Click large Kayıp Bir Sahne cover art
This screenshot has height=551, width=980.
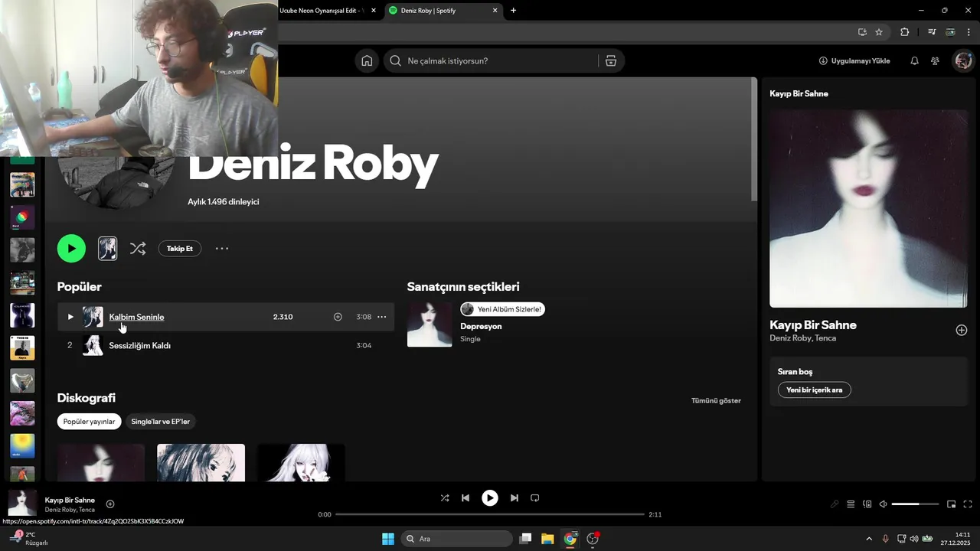click(868, 208)
